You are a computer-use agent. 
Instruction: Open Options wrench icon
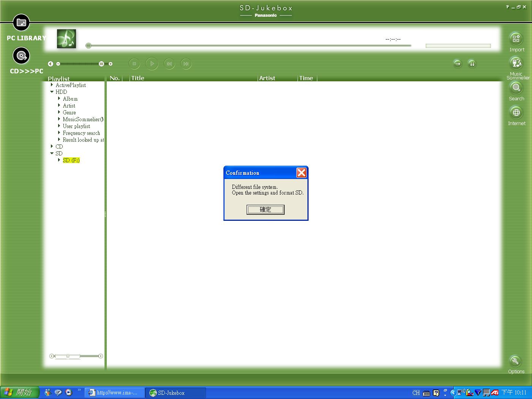515,361
